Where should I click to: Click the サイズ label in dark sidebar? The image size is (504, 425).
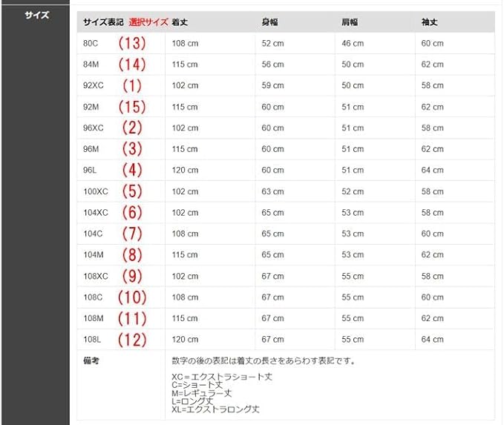pos(36,15)
